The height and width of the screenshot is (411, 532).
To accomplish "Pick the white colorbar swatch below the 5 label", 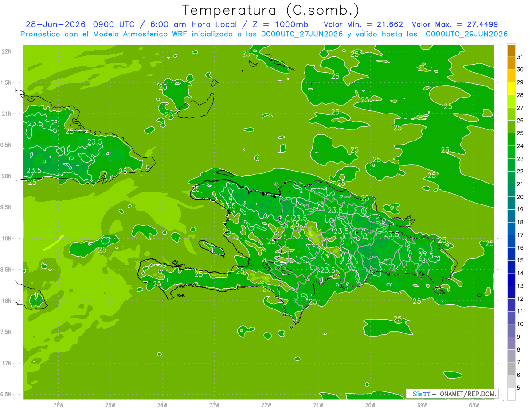I will pyautogui.click(x=511, y=394).
